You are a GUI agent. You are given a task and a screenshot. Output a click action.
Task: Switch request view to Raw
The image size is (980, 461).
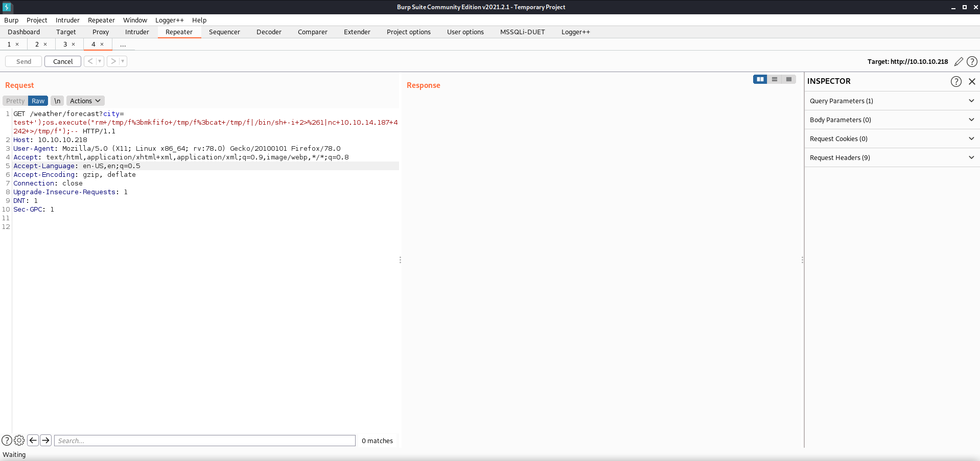coord(38,101)
